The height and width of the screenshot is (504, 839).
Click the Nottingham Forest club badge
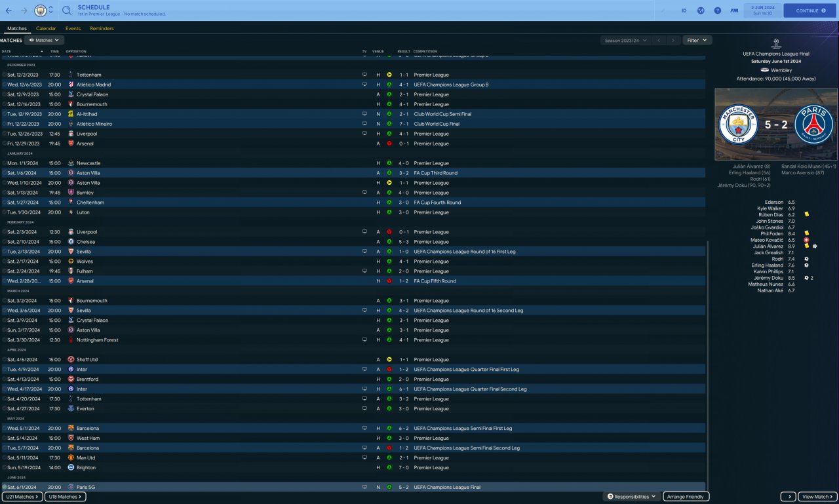click(71, 340)
